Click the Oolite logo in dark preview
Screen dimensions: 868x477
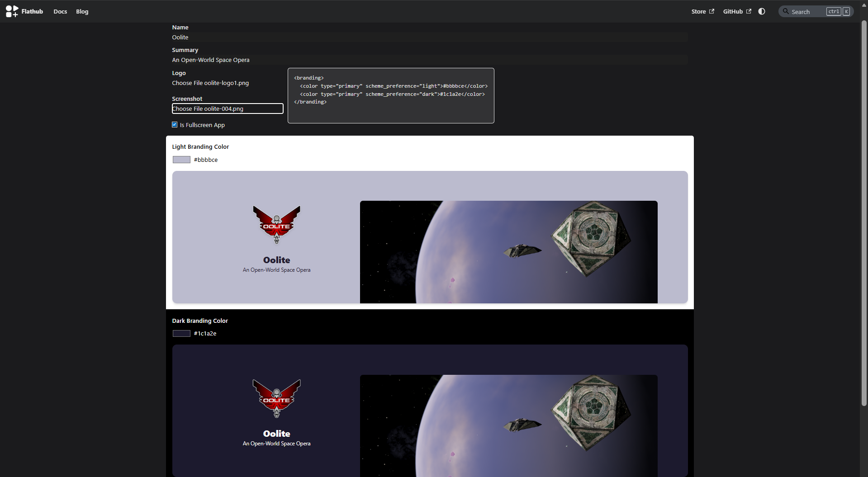(276, 398)
